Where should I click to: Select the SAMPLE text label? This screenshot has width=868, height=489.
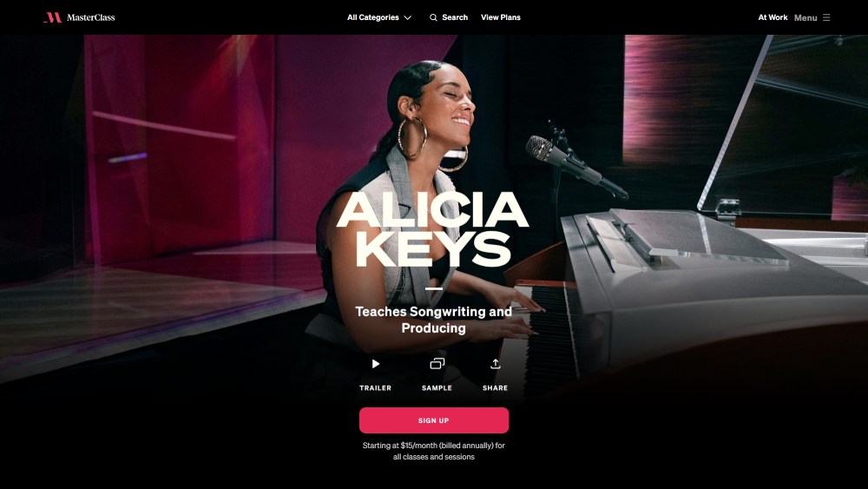[x=437, y=388]
